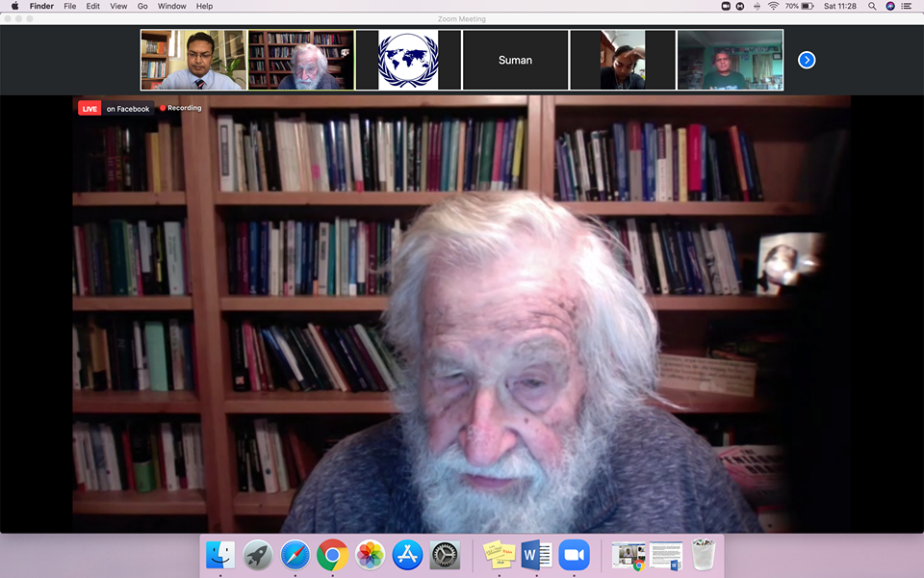This screenshot has width=924, height=578.
Task: Open the Apple menu
Action: [14, 6]
